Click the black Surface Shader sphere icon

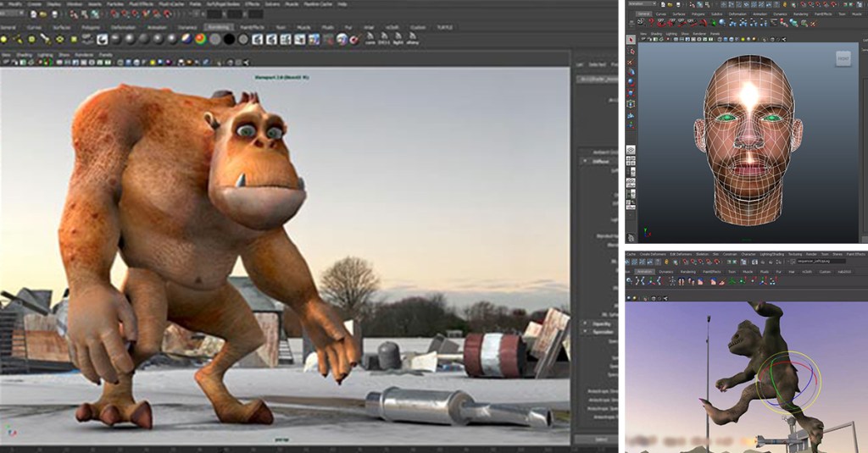(x=229, y=39)
